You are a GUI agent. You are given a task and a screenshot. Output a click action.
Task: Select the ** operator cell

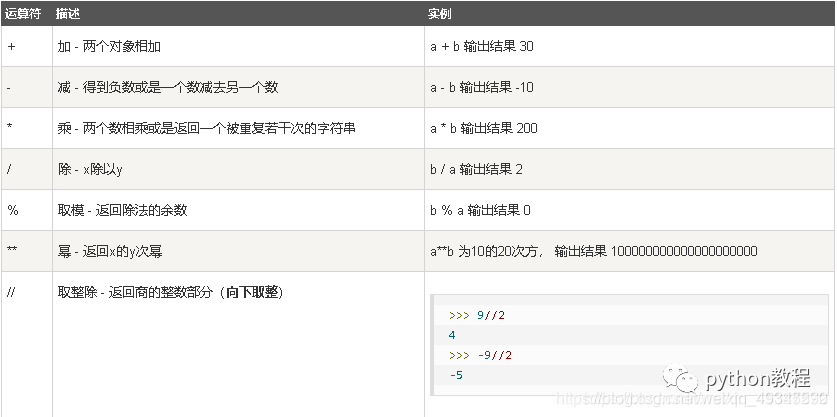click(x=26, y=251)
